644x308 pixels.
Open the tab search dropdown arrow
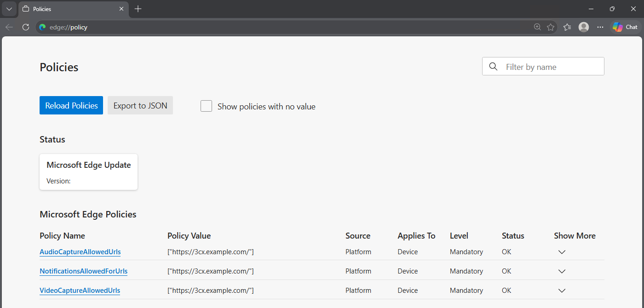pyautogui.click(x=9, y=9)
